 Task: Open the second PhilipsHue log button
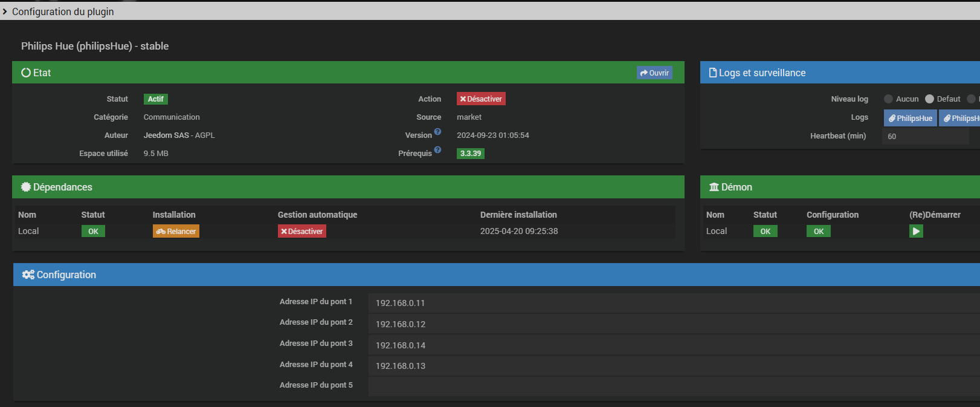tap(961, 119)
